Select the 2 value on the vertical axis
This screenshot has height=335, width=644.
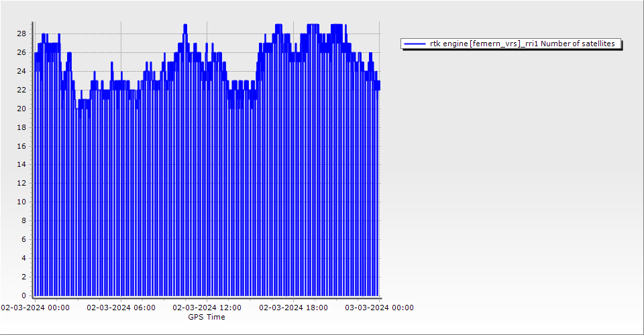pyautogui.click(x=23, y=277)
